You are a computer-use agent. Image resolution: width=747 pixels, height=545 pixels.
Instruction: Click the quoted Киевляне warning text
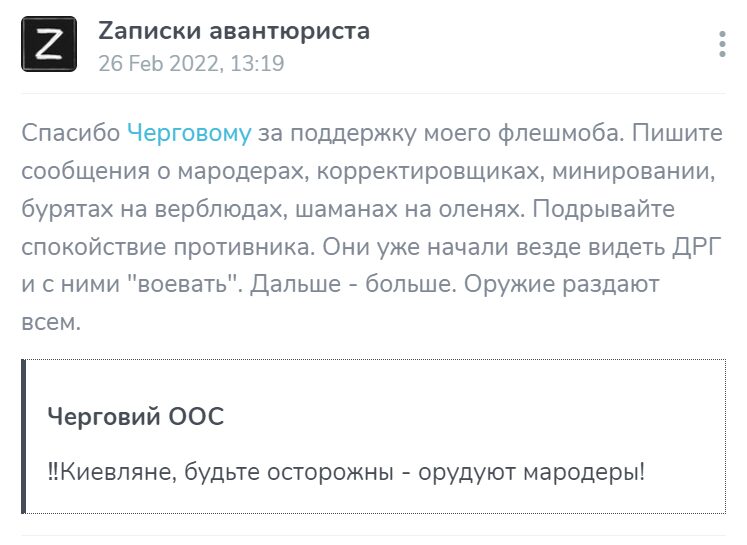[x=352, y=469]
